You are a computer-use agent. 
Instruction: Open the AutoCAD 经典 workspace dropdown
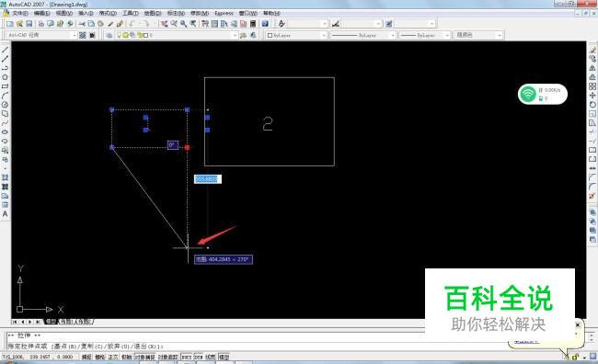click(75, 35)
